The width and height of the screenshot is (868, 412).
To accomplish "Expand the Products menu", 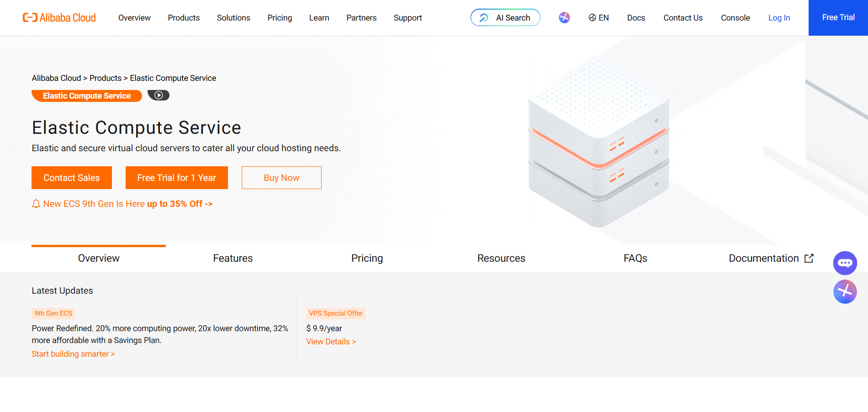I will [184, 18].
